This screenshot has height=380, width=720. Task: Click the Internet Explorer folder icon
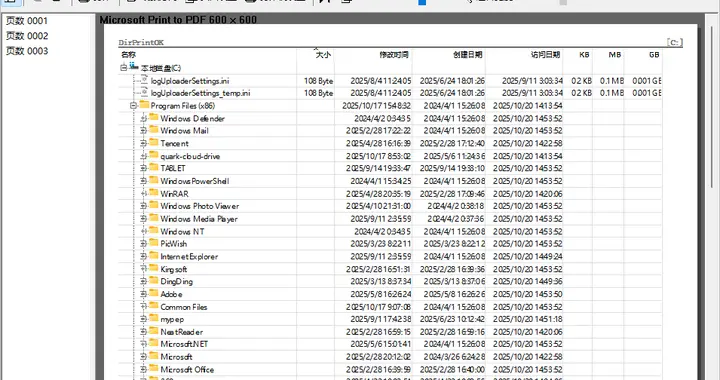[154, 256]
